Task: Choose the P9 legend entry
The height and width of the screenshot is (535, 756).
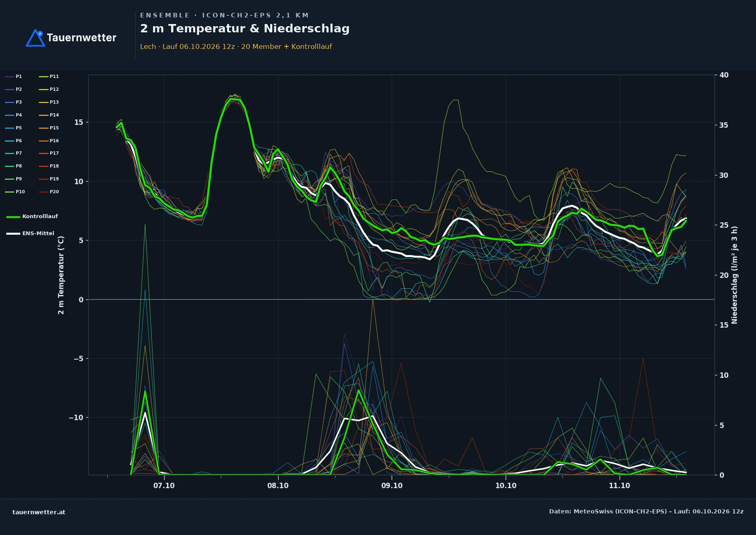Action: pyautogui.click(x=14, y=179)
